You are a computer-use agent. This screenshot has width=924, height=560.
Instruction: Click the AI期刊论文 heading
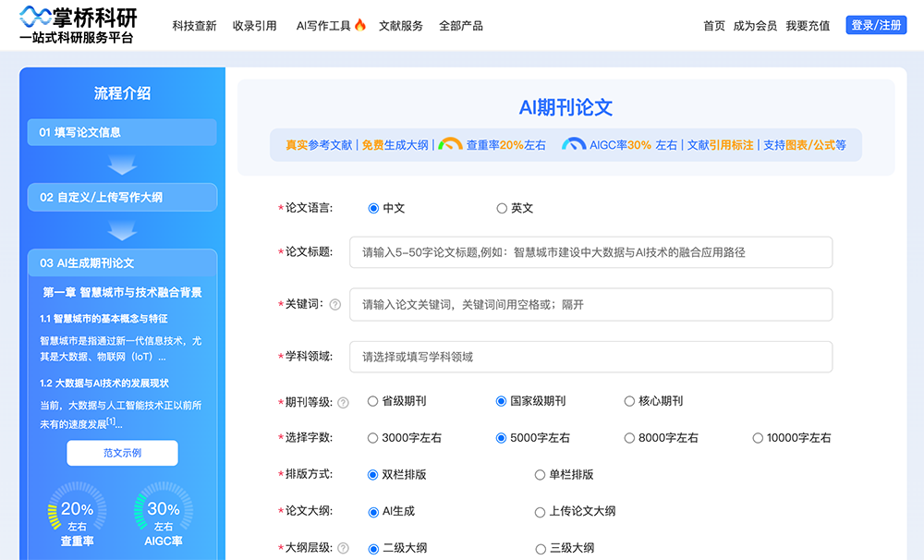[565, 107]
